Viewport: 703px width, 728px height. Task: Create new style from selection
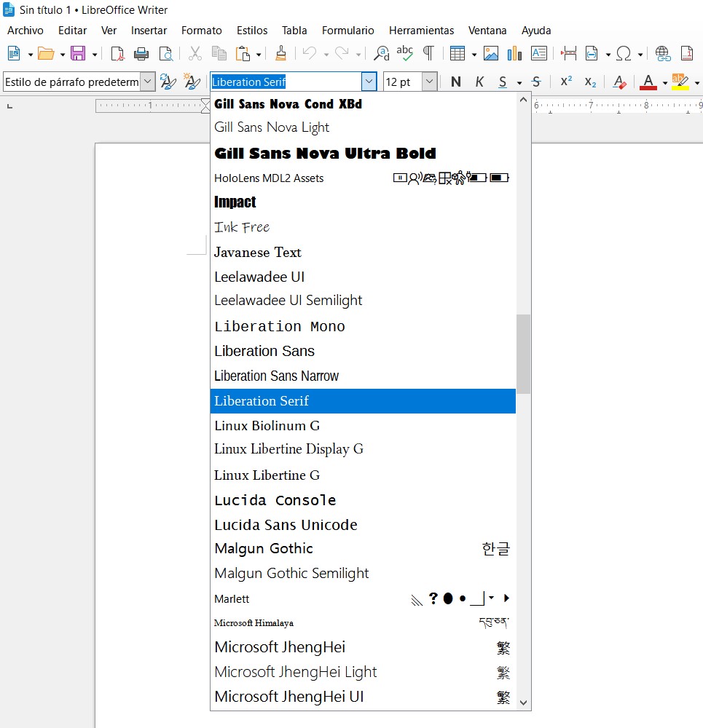coord(192,82)
